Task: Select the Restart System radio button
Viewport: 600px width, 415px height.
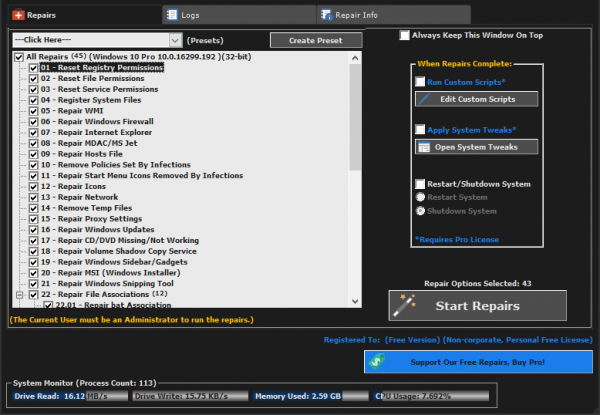Action: pos(420,197)
